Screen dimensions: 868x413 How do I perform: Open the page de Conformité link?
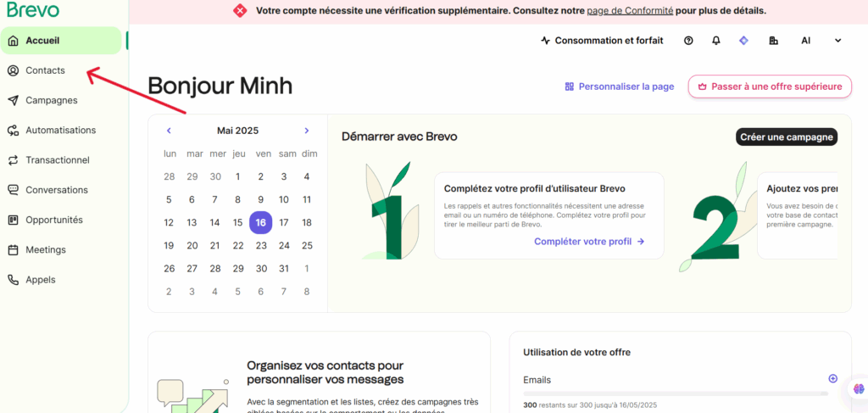point(630,10)
